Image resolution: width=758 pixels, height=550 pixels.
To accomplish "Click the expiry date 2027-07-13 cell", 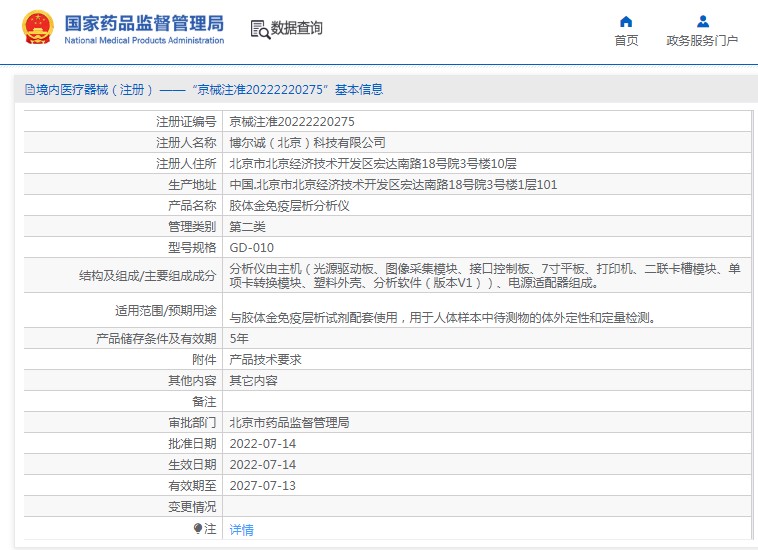I will 262,486.
